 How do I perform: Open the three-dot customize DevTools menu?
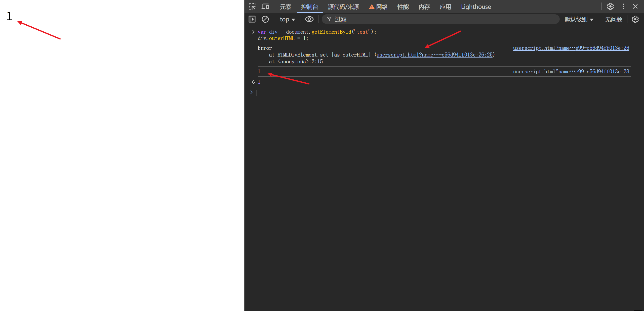(x=623, y=7)
